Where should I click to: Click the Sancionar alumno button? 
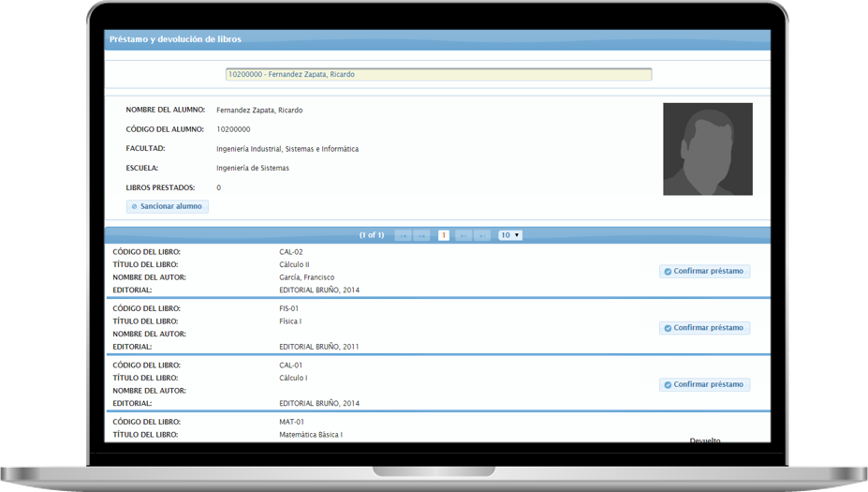tap(168, 206)
